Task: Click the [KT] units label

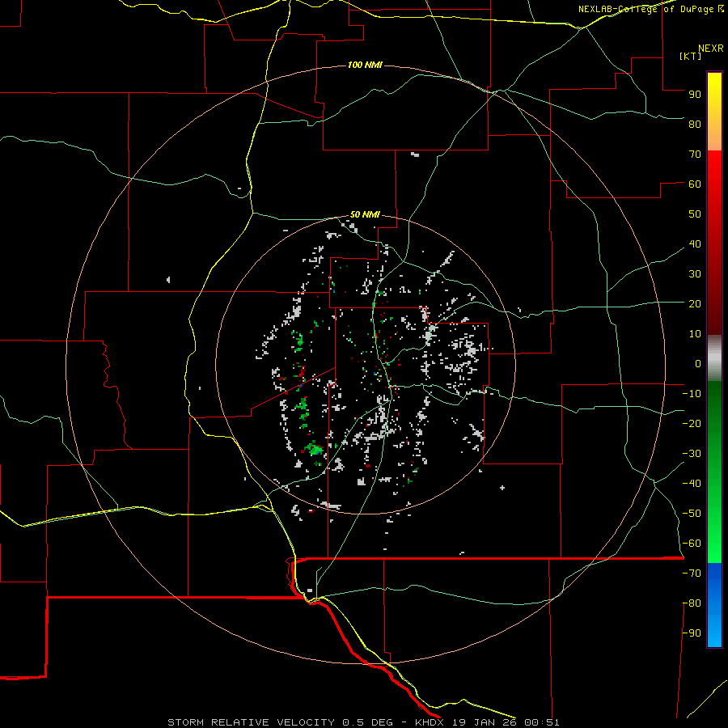Action: click(x=691, y=56)
